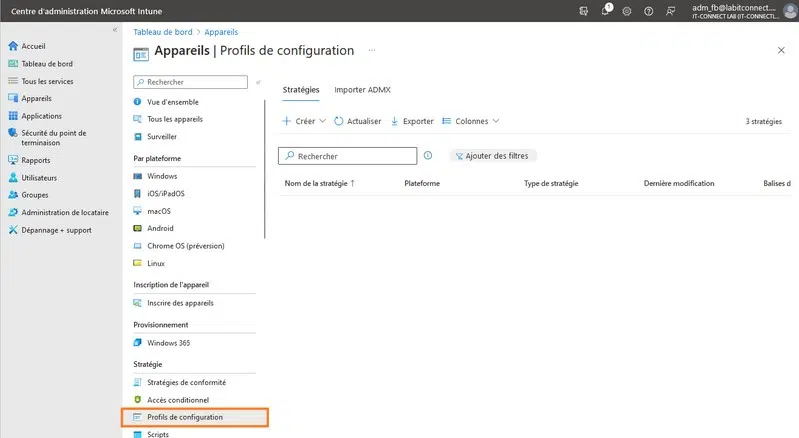799x438 pixels.
Task: Click the 3 stratégies count text
Action: click(x=763, y=121)
